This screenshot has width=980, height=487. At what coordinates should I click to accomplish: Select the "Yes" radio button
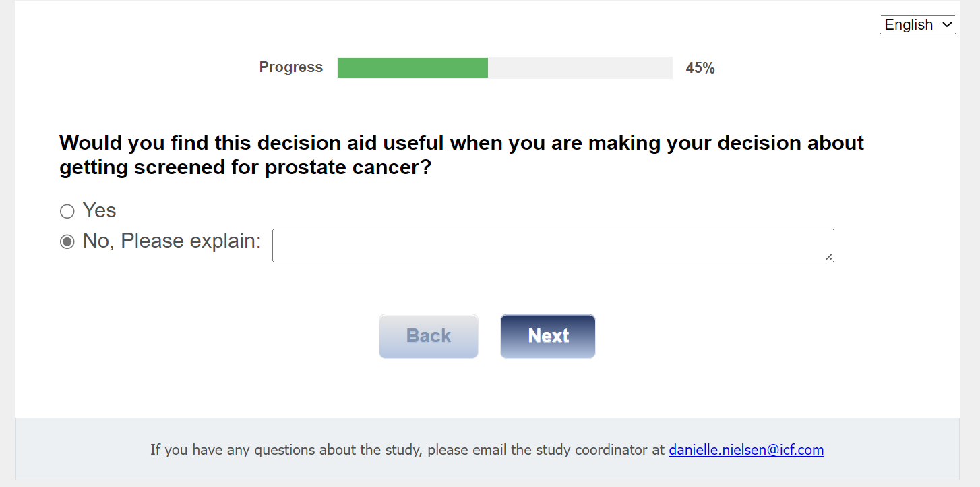click(x=67, y=212)
